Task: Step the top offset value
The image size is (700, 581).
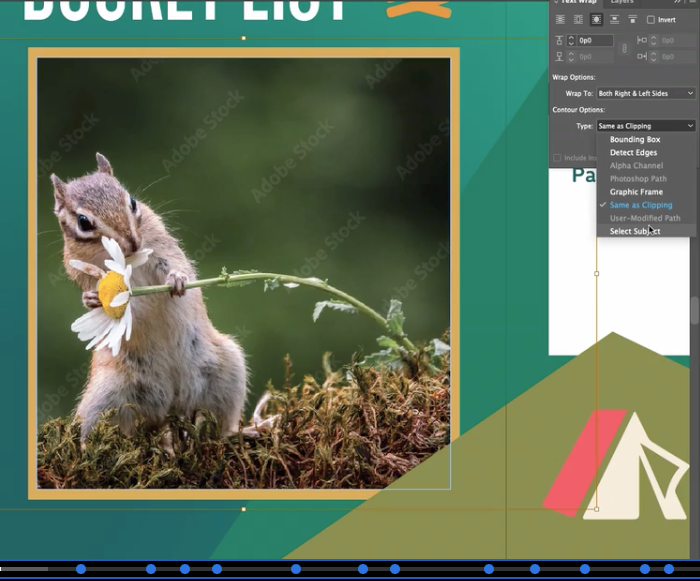Action: click(571, 41)
